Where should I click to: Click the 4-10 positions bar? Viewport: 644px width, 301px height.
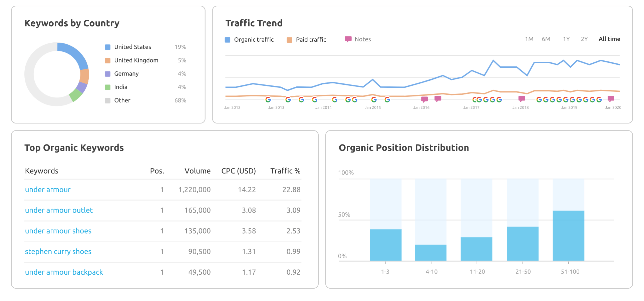click(431, 253)
